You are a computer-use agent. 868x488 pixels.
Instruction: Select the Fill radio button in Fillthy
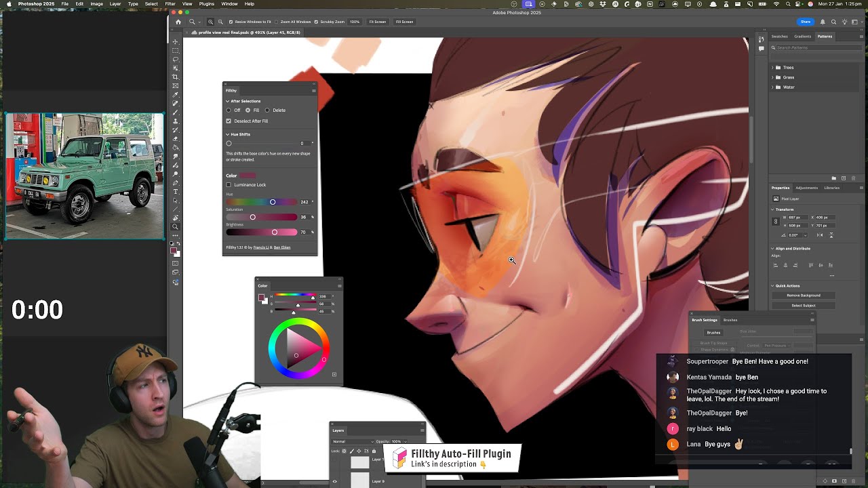(x=248, y=110)
